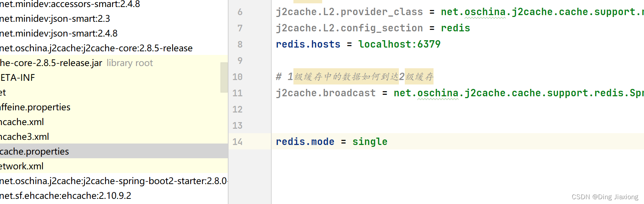Click line number 10 in the gutter
This screenshot has width=644, height=204.
(237, 77)
